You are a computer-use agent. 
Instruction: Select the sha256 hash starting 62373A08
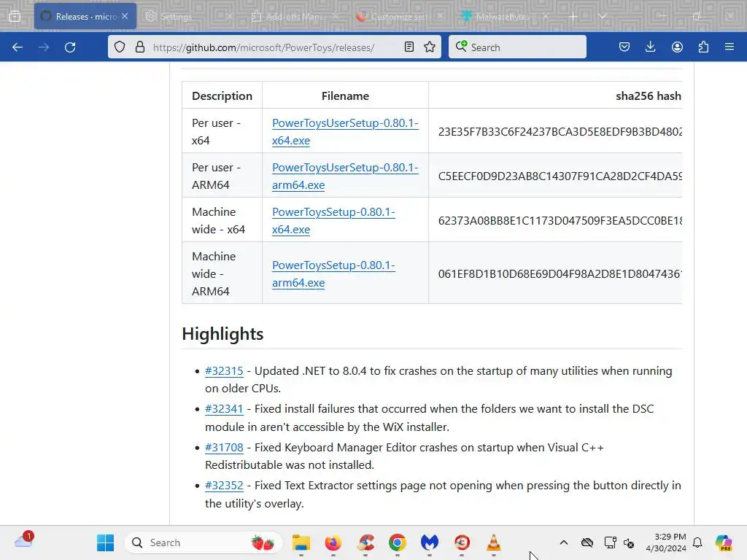point(560,220)
